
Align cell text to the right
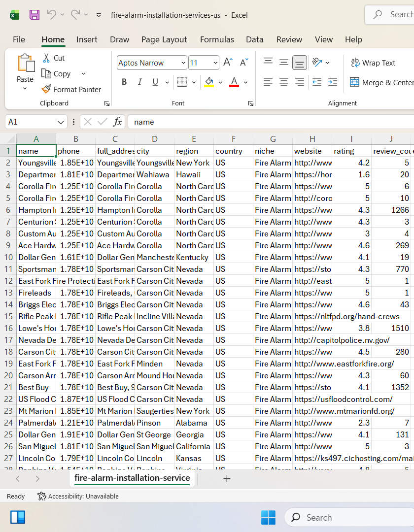[x=299, y=82]
